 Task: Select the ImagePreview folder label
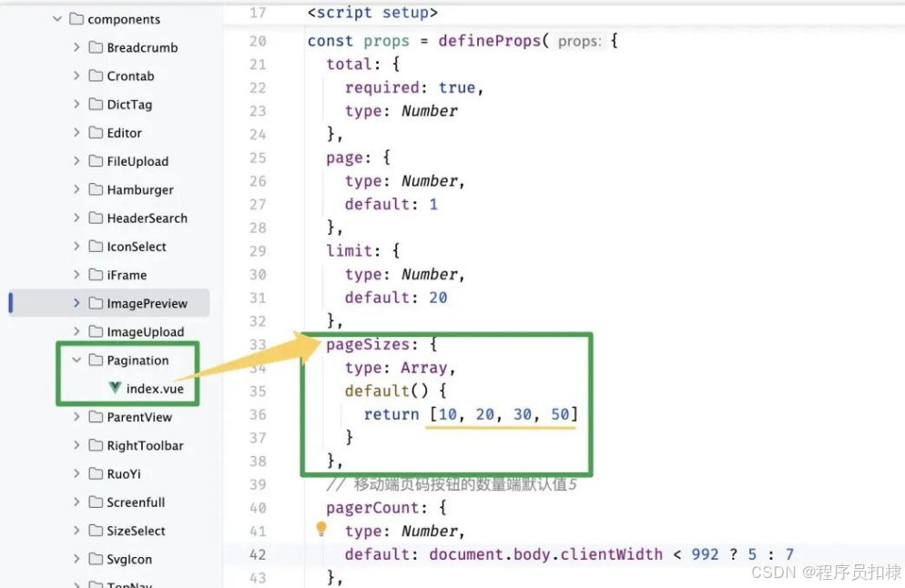[x=147, y=303]
